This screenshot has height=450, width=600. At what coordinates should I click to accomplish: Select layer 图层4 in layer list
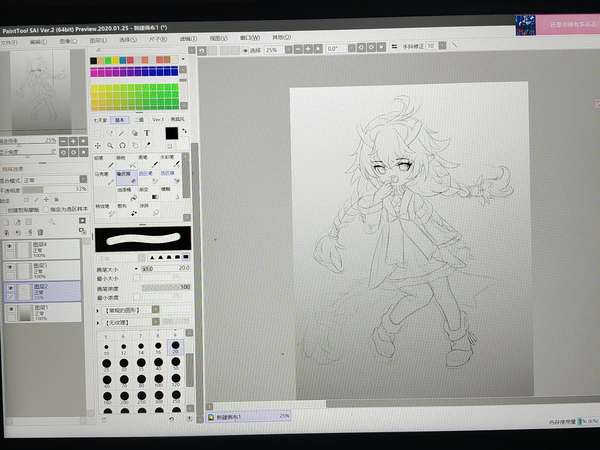[42, 249]
